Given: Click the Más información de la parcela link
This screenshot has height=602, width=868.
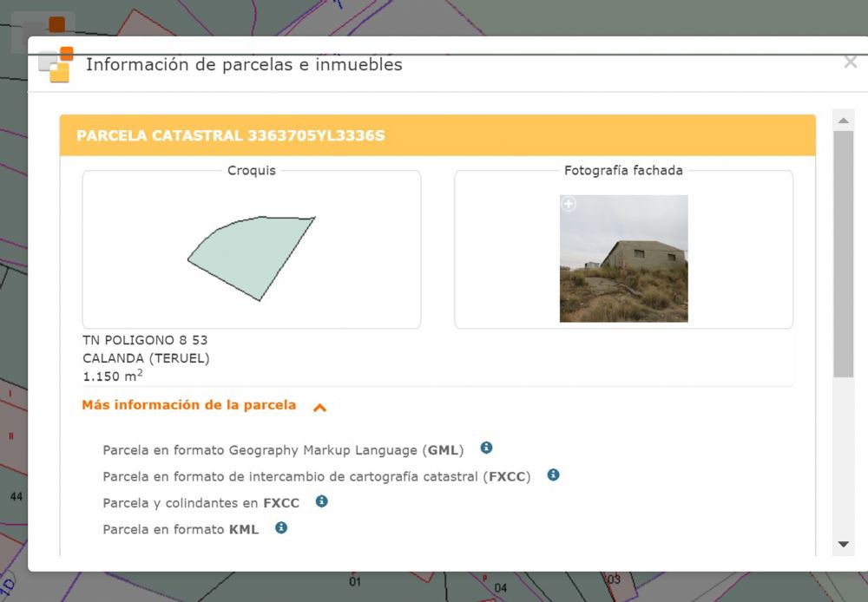Looking at the screenshot, I should 188,405.
